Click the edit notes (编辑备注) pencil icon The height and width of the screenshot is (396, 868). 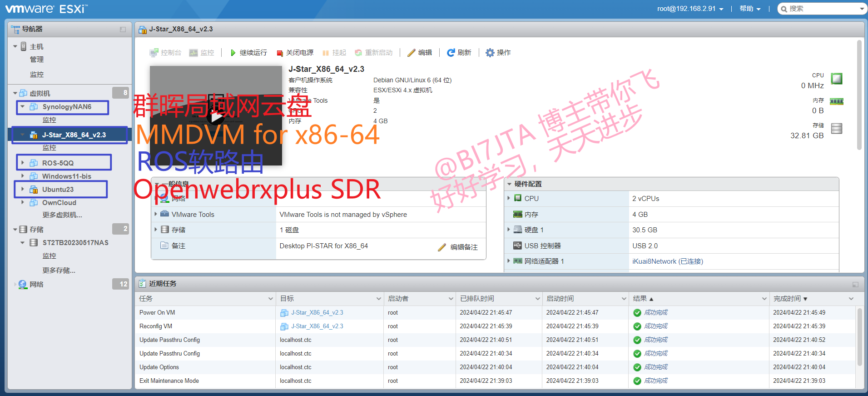[x=442, y=247]
